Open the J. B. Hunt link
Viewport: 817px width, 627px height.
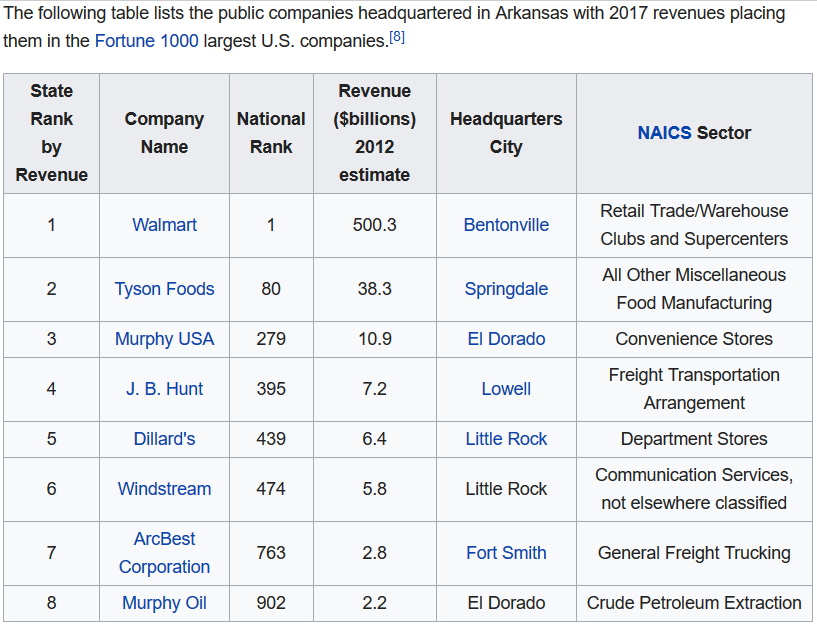(164, 389)
